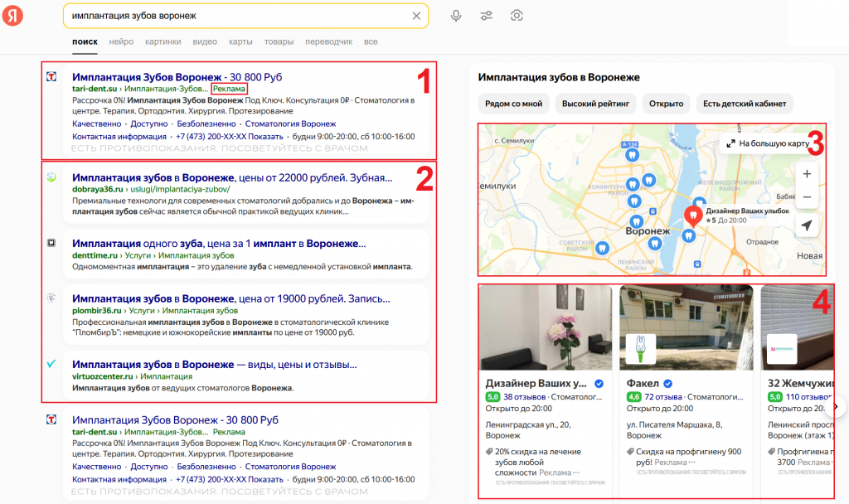The image size is (849, 504).
Task: Open 38 отзывов link
Action: tap(525, 397)
